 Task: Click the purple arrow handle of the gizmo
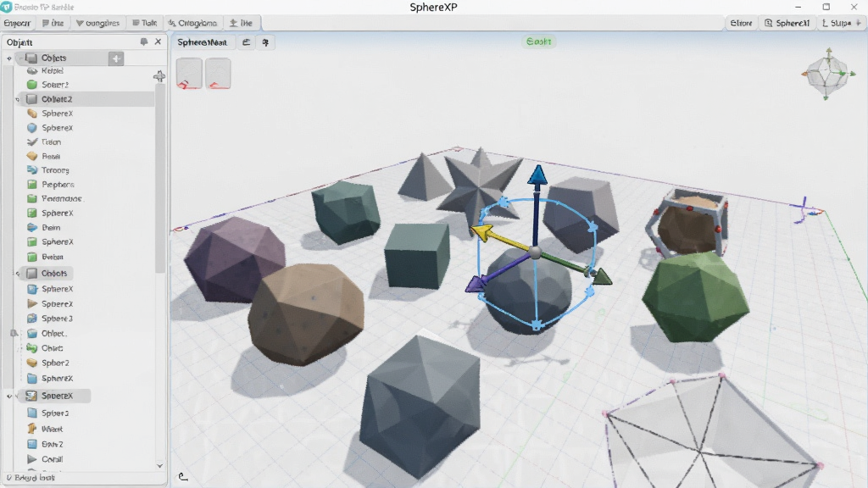click(x=476, y=285)
